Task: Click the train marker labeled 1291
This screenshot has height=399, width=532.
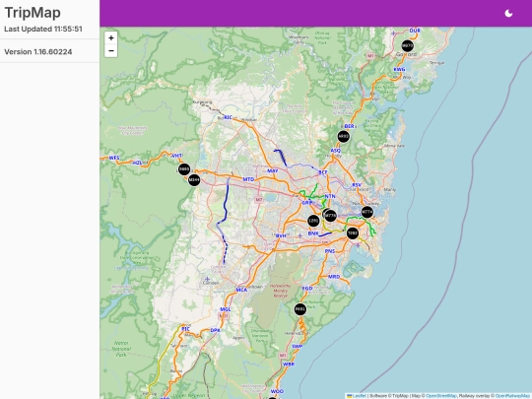Action: click(x=313, y=221)
